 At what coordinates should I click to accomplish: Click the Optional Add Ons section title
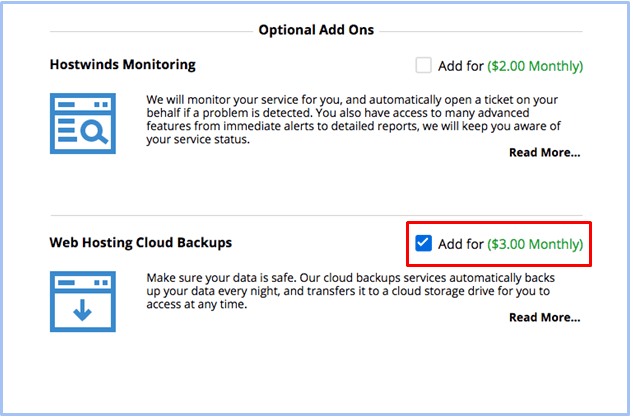tap(316, 30)
